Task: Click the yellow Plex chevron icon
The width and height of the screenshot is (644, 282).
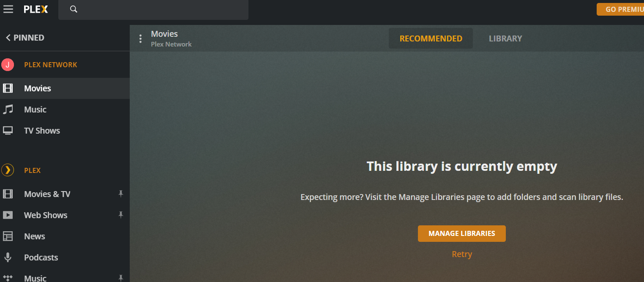Action: 8,170
